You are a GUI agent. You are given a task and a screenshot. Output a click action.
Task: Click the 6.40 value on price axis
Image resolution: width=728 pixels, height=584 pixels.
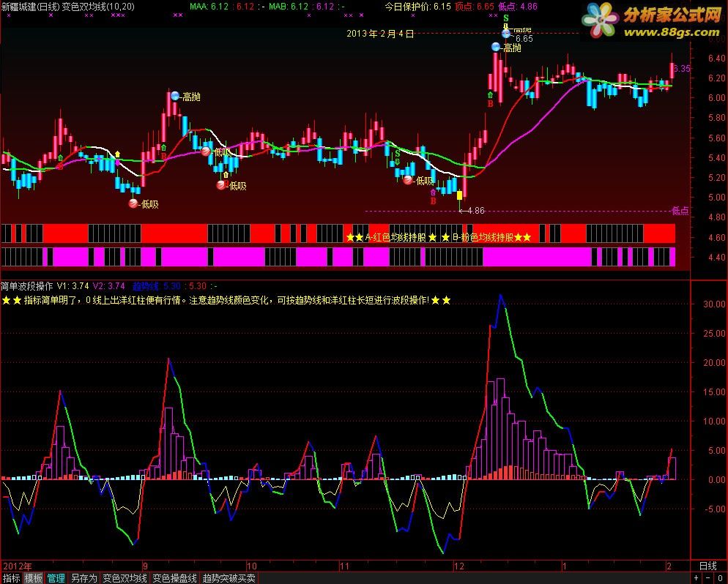click(x=717, y=59)
